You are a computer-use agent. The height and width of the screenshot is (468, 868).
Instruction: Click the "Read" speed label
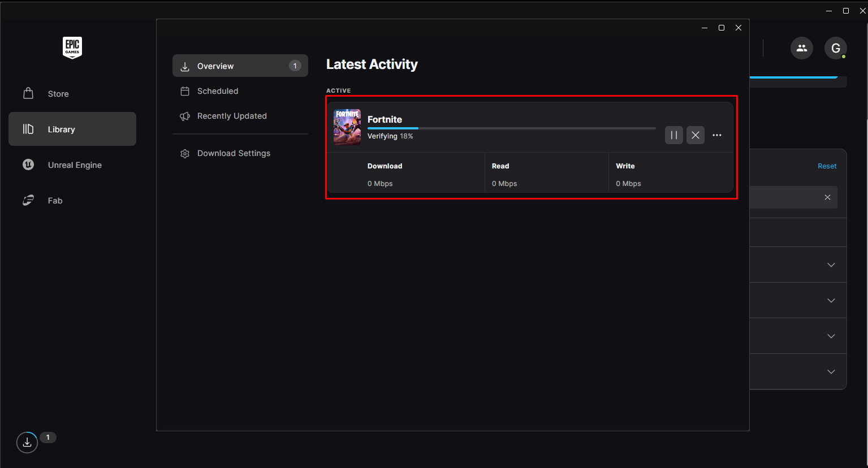click(x=500, y=166)
